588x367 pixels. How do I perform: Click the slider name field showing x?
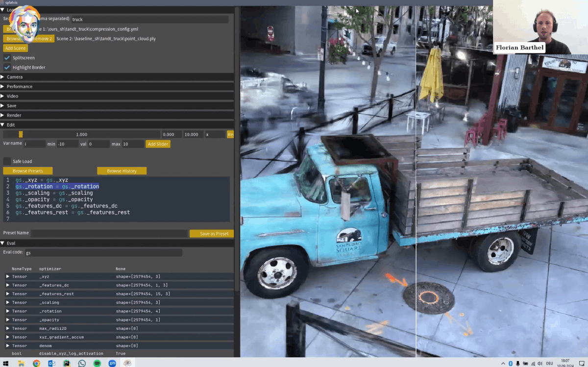click(215, 134)
